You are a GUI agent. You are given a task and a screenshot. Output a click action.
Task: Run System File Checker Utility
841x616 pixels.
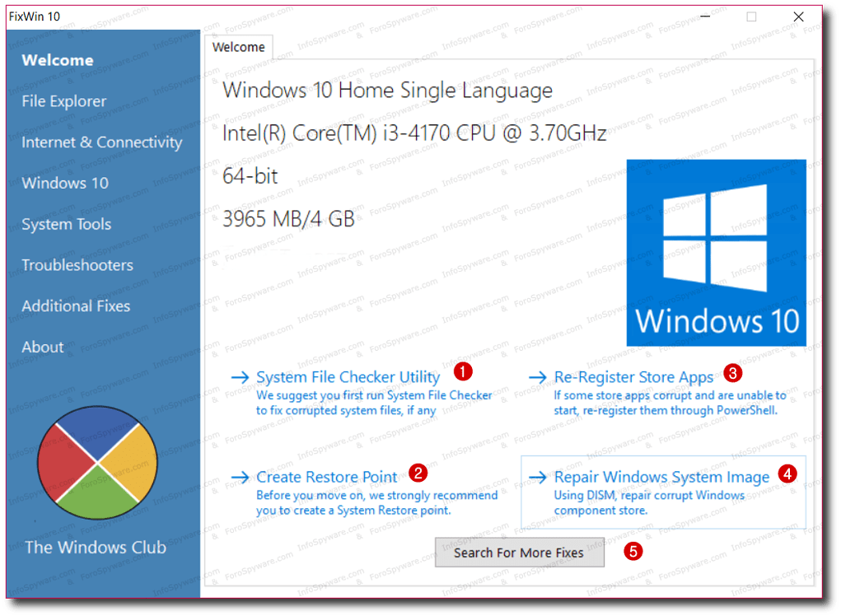[x=348, y=377]
